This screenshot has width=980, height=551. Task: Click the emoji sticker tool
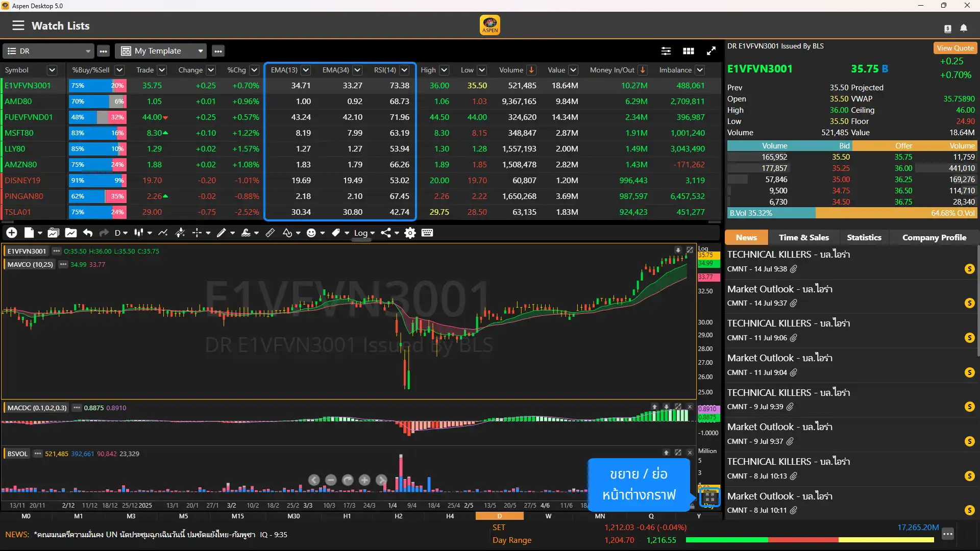coord(311,233)
